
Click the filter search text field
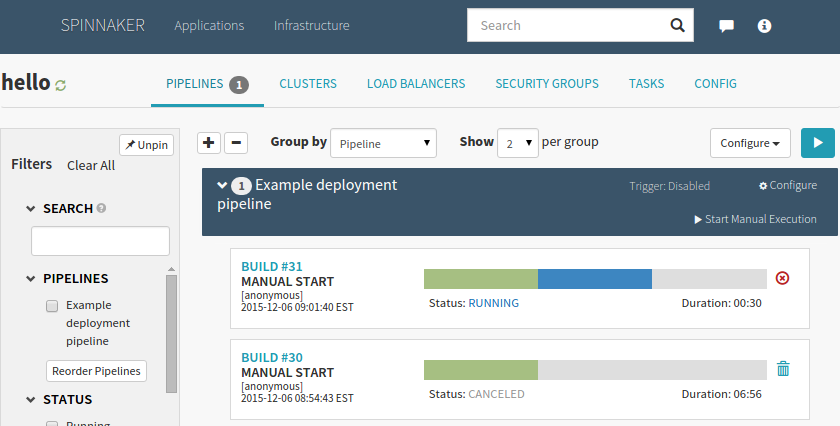pyautogui.click(x=100, y=241)
